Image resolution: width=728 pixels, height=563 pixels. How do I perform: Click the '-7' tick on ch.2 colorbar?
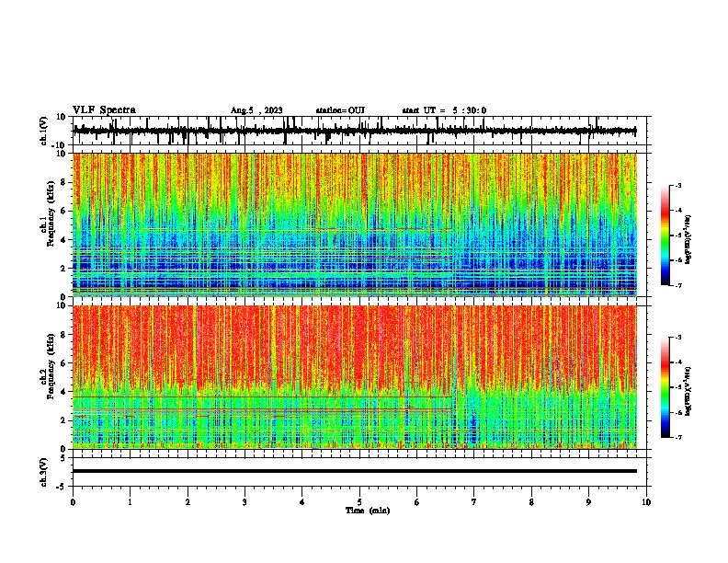click(677, 437)
